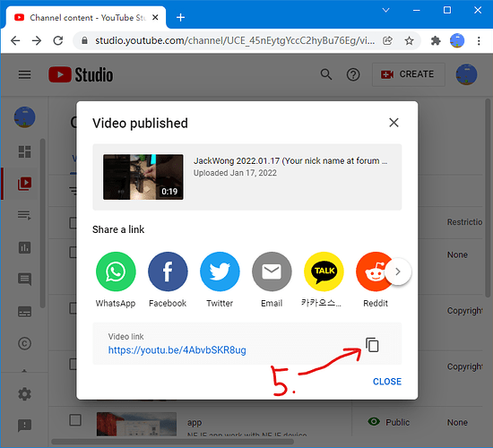The height and width of the screenshot is (448, 493).
Task: Click the browser Back arrow
Action: [15, 40]
